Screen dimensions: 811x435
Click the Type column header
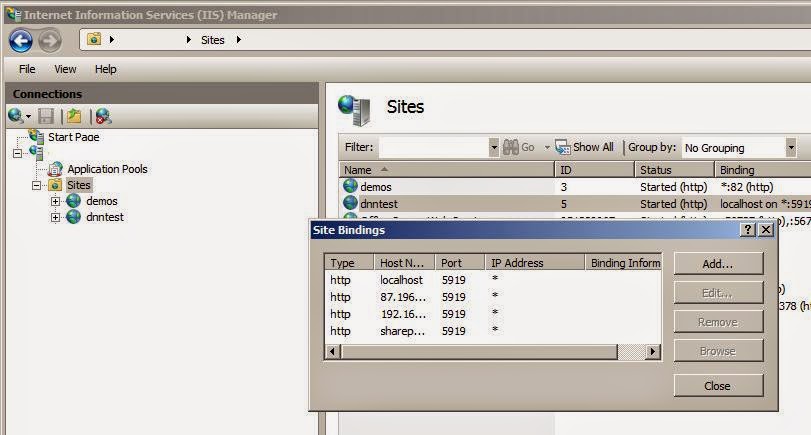pos(349,263)
